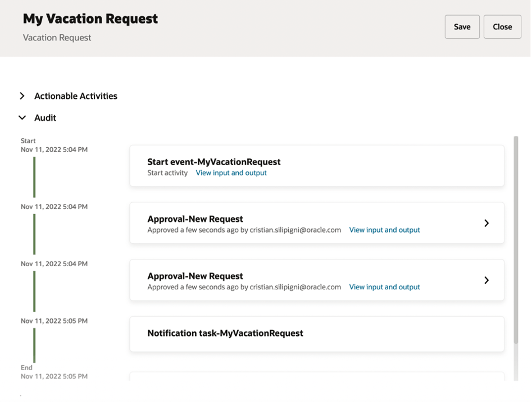
Task: Collapse the Audit section chevron
Action: click(x=22, y=118)
